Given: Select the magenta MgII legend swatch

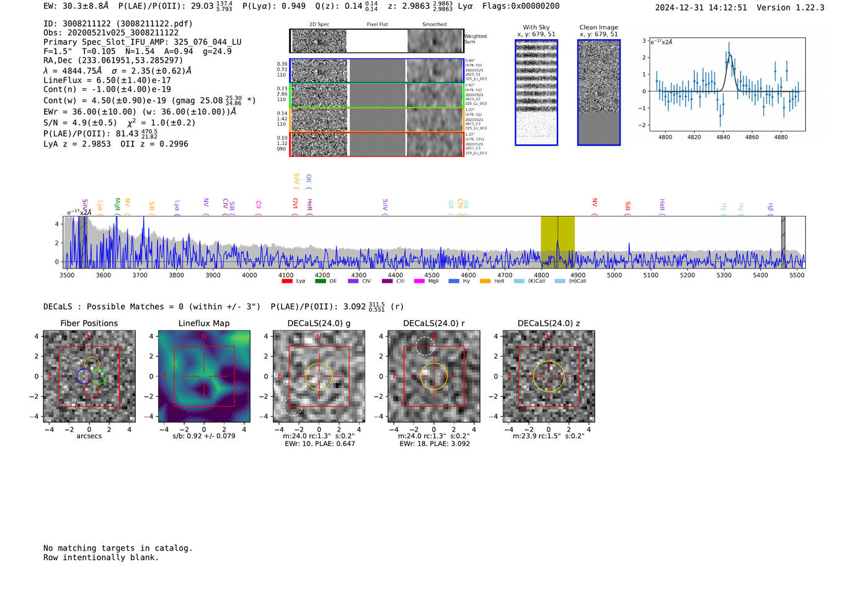Looking at the screenshot, I should pyautogui.click(x=419, y=281).
